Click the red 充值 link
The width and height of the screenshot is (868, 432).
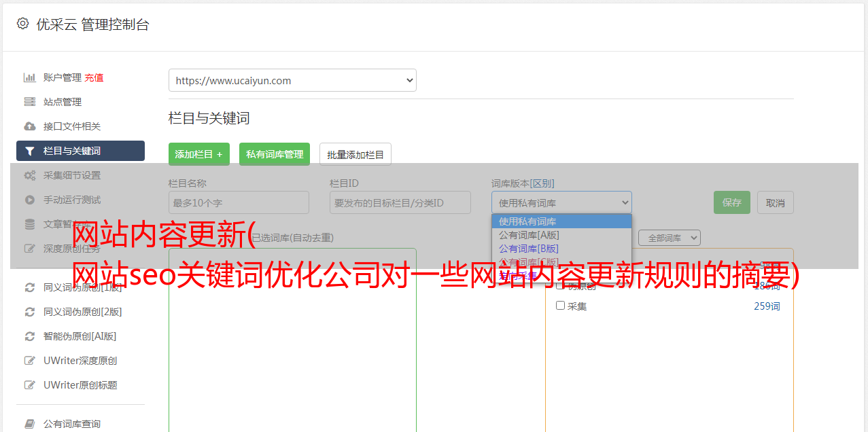94,77
